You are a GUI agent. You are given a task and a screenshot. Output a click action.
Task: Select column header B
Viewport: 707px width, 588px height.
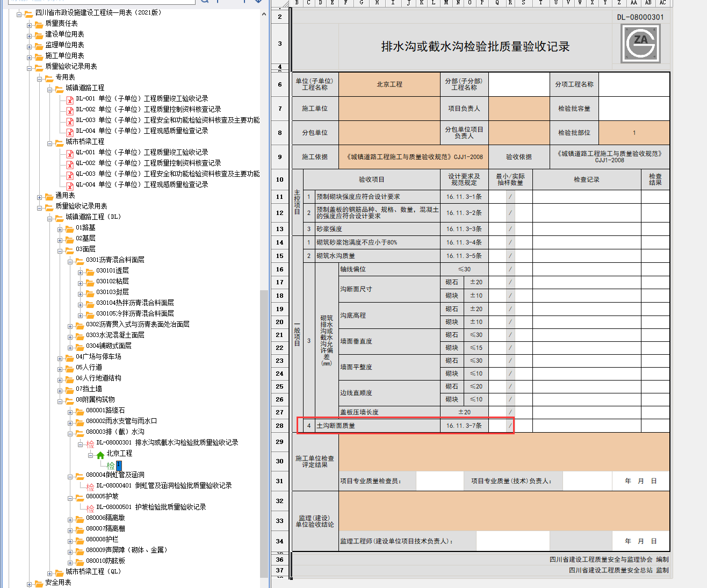(297, 3)
